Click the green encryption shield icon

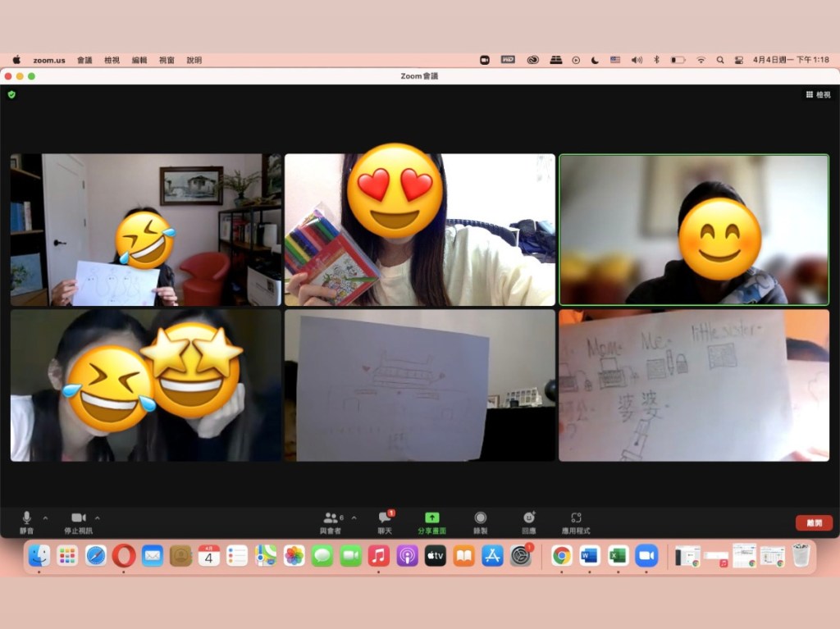click(11, 95)
